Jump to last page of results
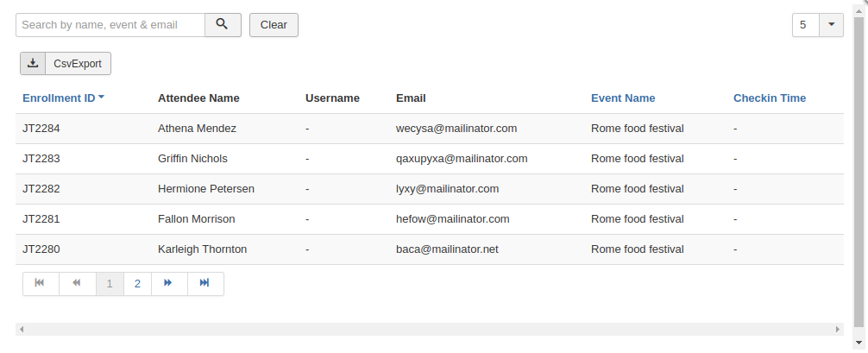The image size is (868, 353). [204, 283]
